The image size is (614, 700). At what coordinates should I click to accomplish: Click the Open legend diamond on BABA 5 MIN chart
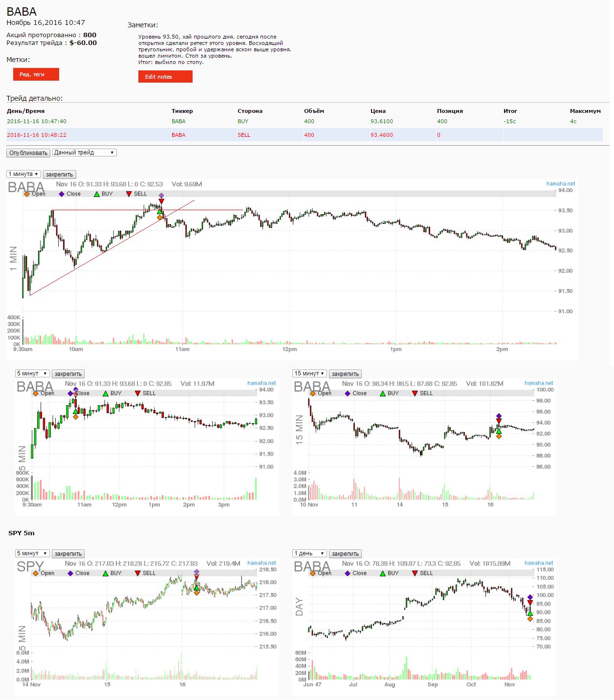point(36,394)
